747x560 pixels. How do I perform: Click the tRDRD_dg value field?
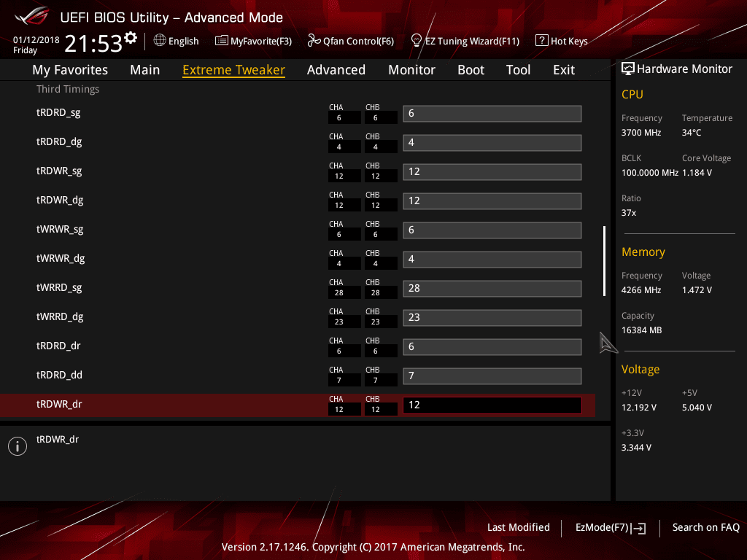tap(492, 143)
